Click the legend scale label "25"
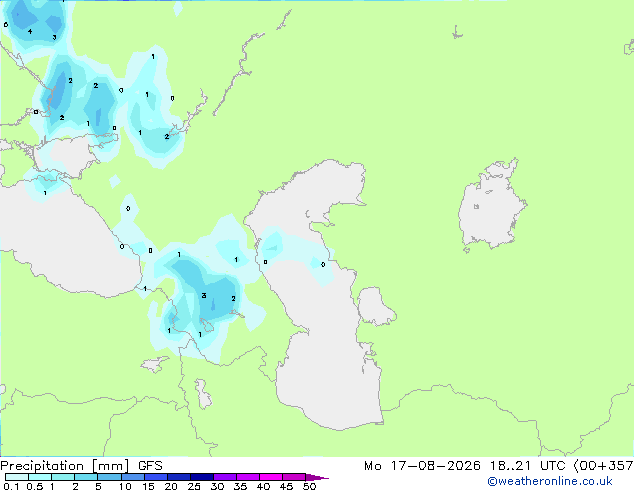The height and width of the screenshot is (490, 634). click(x=194, y=486)
